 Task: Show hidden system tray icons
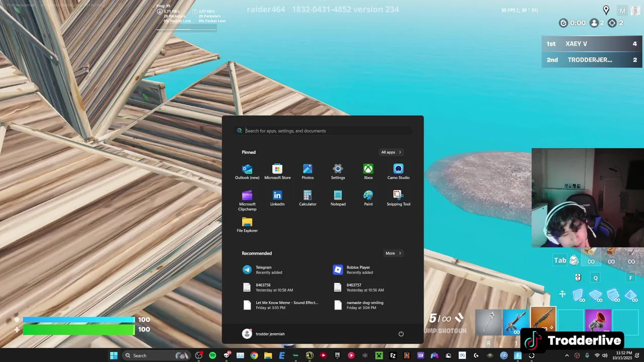[567, 355]
